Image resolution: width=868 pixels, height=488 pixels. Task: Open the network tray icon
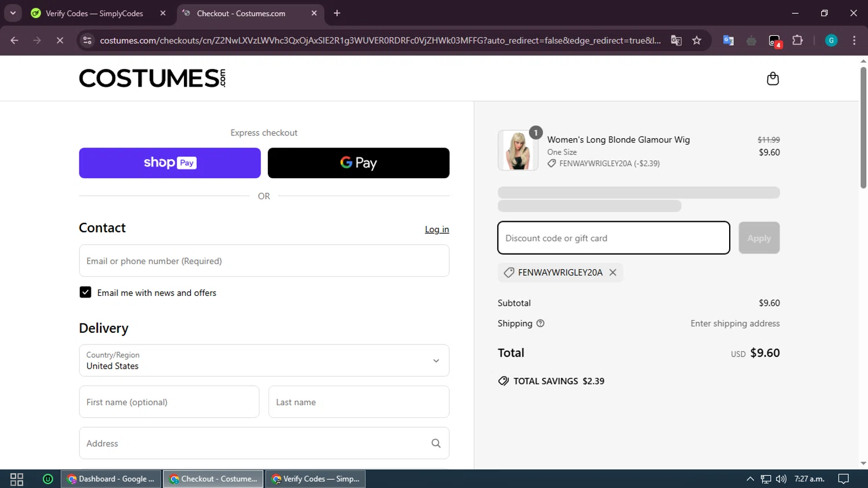click(766, 479)
